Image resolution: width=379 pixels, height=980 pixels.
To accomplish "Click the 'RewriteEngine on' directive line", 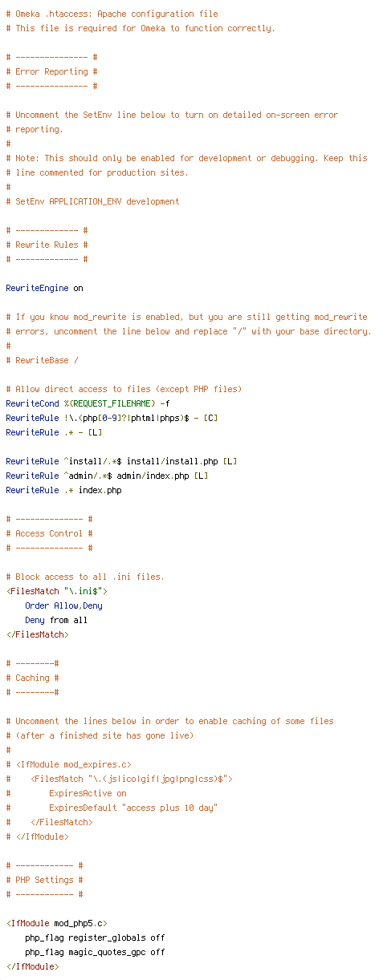I will tap(44, 288).
